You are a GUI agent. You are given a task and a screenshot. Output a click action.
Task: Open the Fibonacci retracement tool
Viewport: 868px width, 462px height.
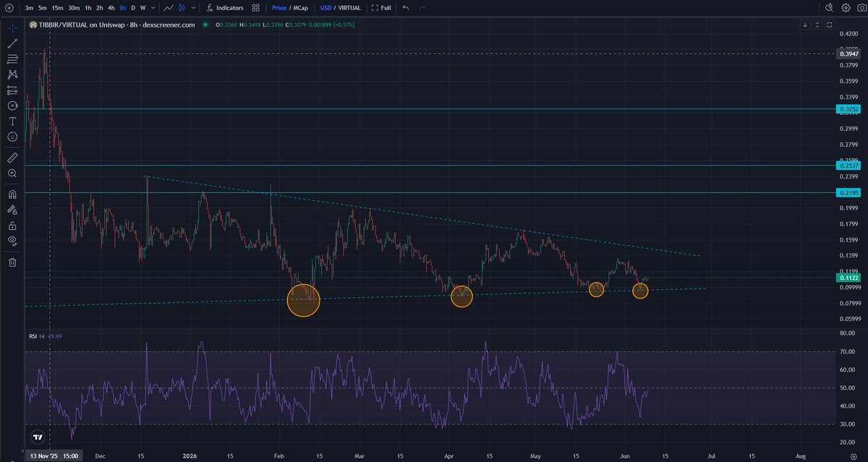point(12,59)
